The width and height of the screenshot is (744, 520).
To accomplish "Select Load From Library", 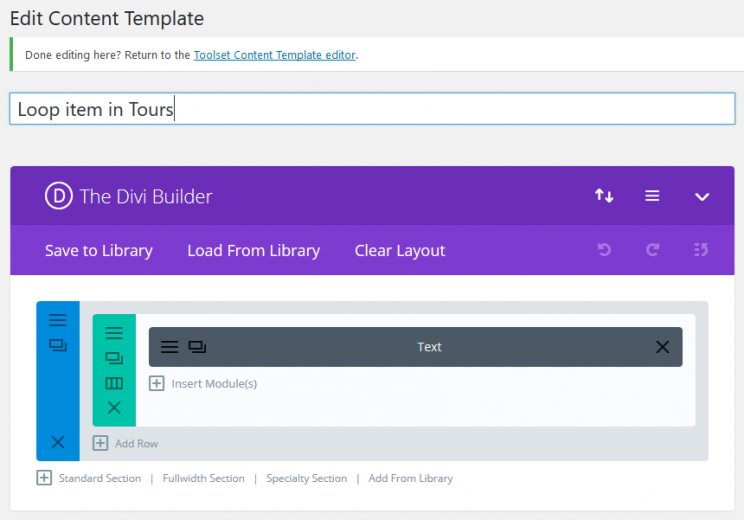I will pyautogui.click(x=254, y=250).
